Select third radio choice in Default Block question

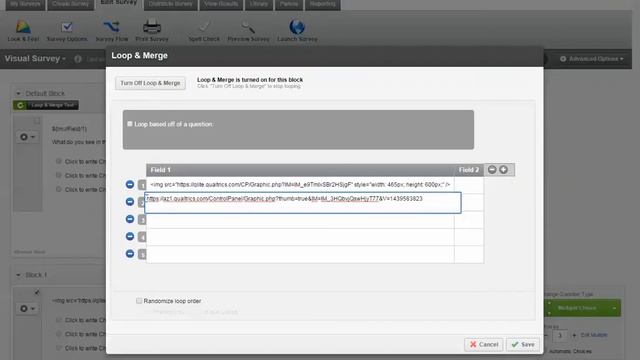(x=59, y=189)
